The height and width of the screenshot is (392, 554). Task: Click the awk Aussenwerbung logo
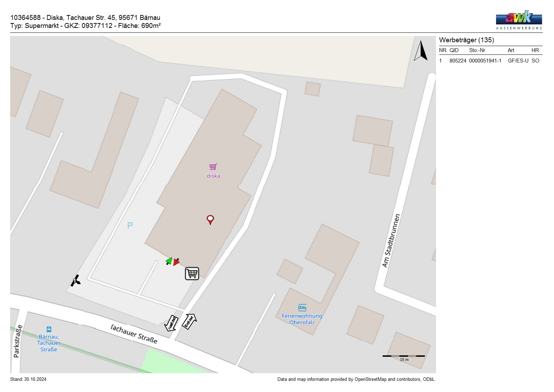[x=519, y=20]
